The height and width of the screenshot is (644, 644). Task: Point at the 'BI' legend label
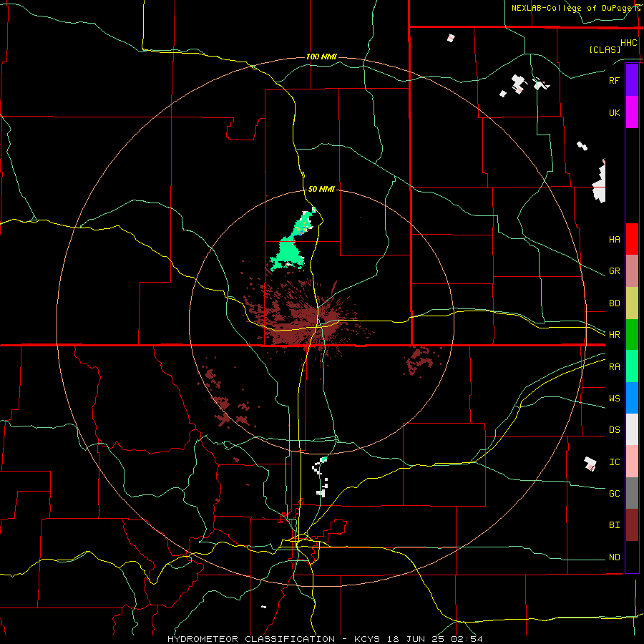(614, 525)
